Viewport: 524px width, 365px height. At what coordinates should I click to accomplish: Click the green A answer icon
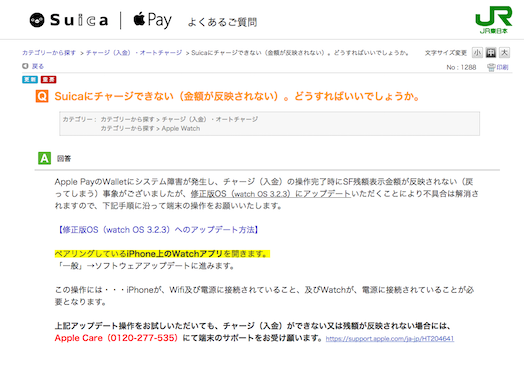pyautogui.click(x=44, y=158)
